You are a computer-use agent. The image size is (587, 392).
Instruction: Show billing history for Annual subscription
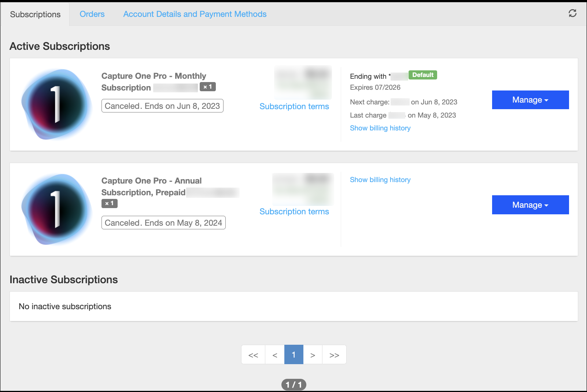380,180
